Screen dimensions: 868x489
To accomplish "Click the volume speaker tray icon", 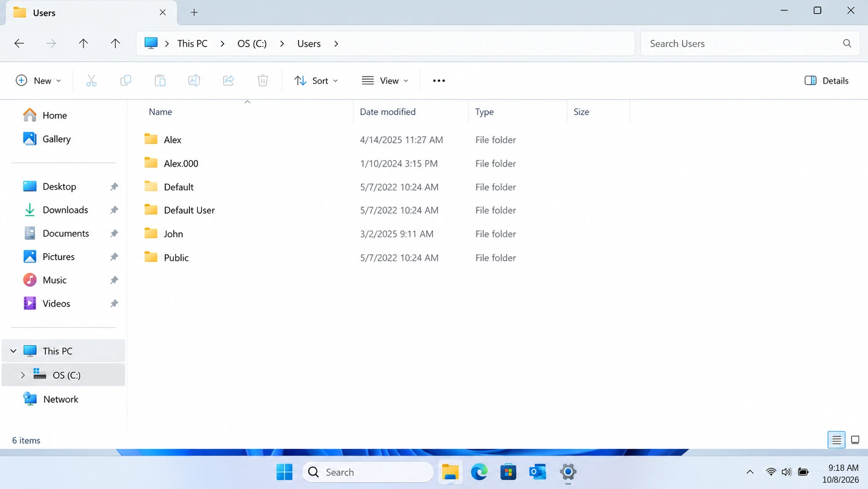I will (786, 472).
